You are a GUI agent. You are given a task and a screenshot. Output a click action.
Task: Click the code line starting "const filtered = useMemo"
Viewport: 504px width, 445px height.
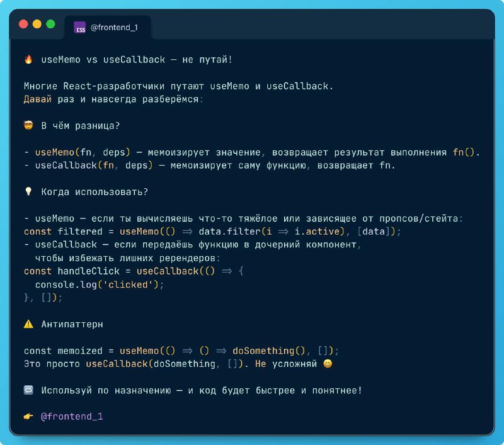[212, 232]
